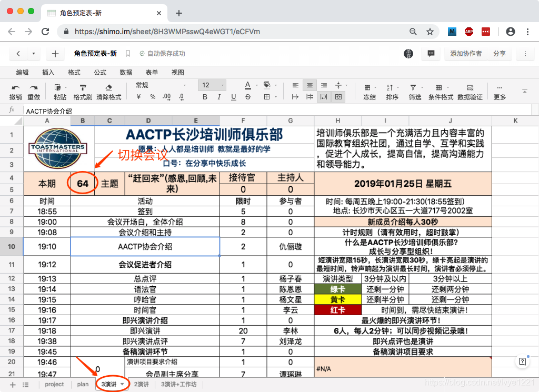539x392 pixels.
Task: Click the 分享 button
Action: point(500,54)
